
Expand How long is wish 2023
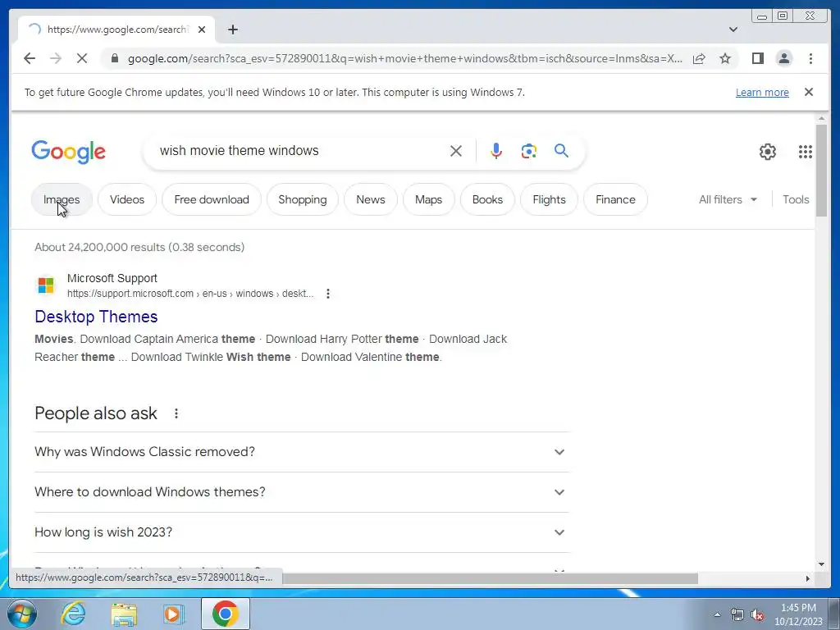tap(302, 532)
